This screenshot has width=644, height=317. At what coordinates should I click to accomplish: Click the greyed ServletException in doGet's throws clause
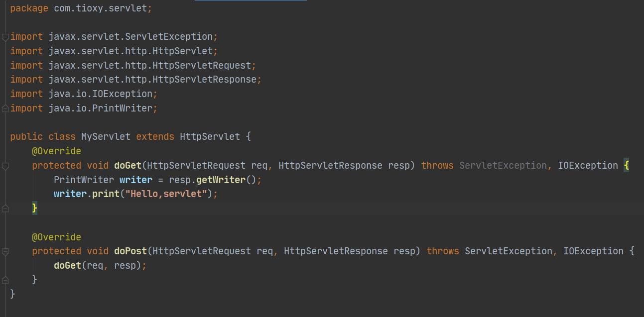tap(503, 166)
